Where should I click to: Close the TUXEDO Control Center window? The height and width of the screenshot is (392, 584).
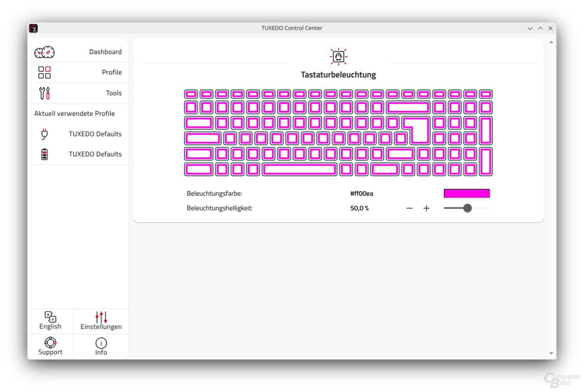pyautogui.click(x=551, y=28)
